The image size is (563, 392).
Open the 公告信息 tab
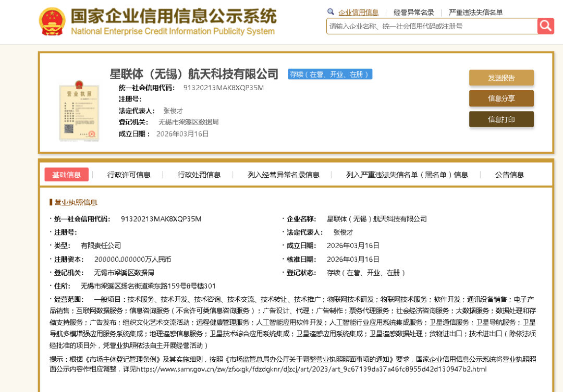pos(509,175)
